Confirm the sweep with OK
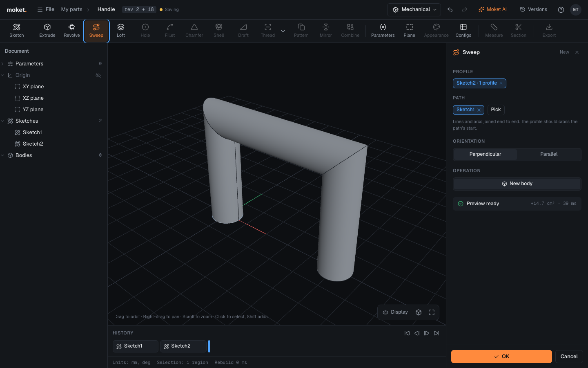 pyautogui.click(x=501, y=357)
